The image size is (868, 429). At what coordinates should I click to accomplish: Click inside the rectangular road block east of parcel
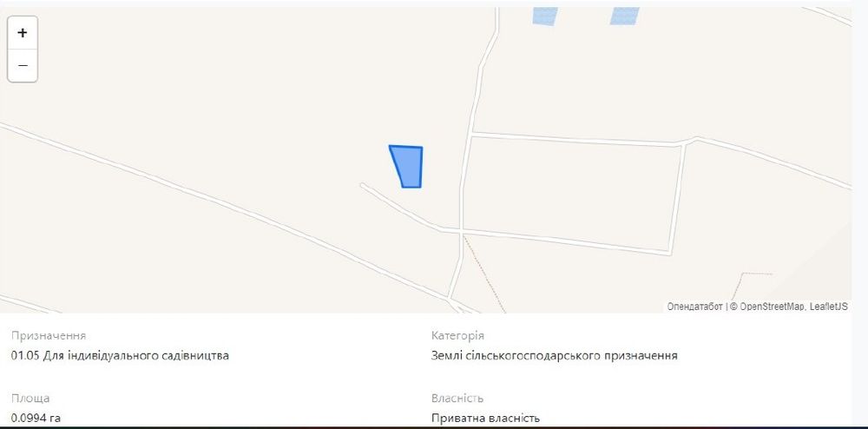[573, 192]
